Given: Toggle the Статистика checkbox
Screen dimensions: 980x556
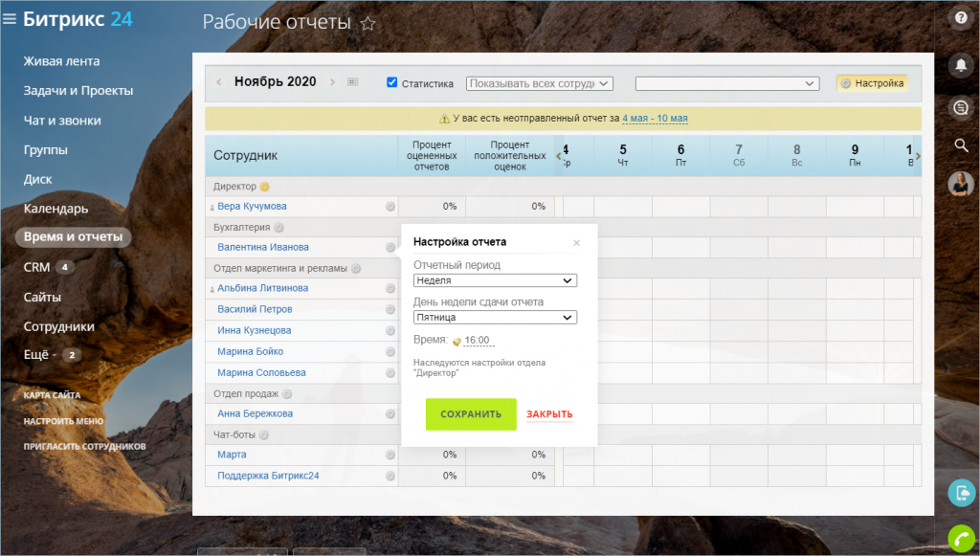Looking at the screenshot, I should [391, 82].
